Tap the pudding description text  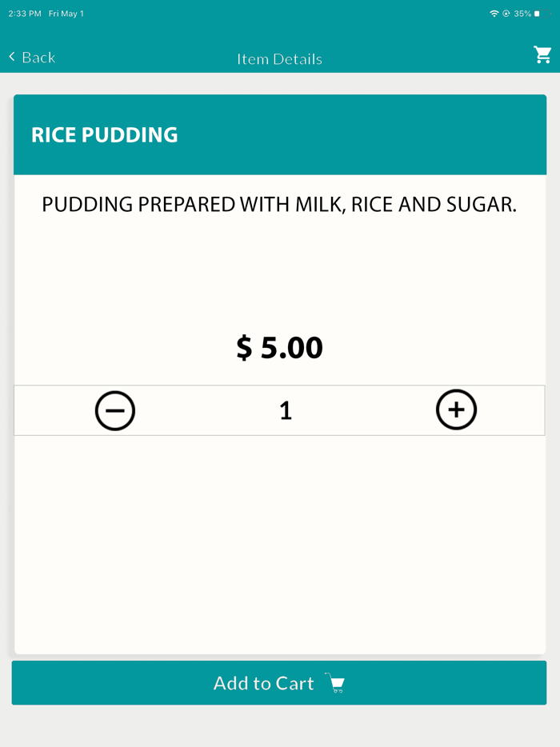coord(279,205)
